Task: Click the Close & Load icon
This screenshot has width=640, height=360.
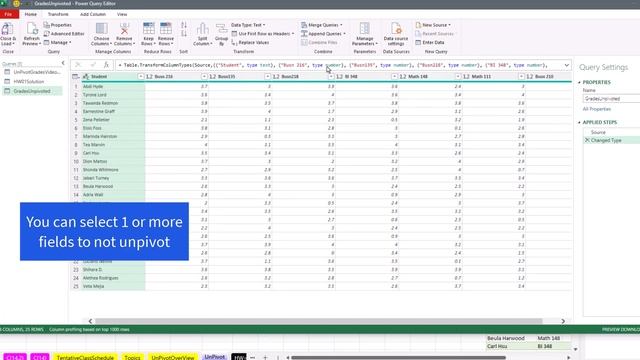Action: click(7, 29)
